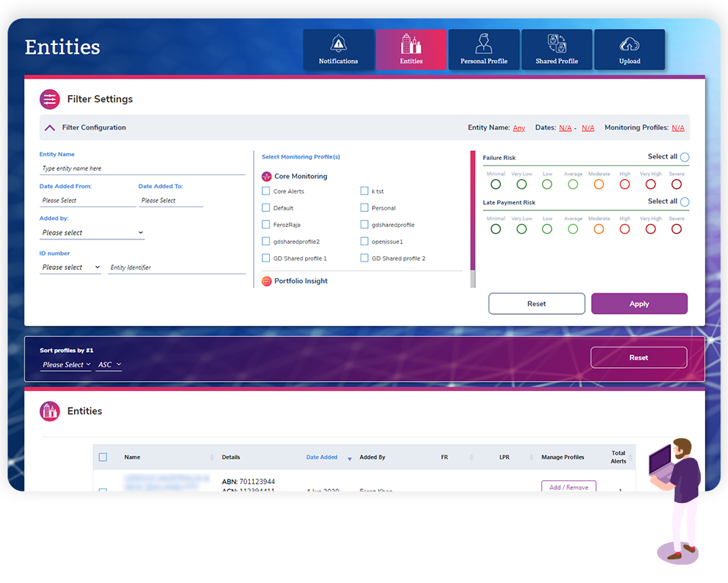The height and width of the screenshot is (583, 728).
Task: Click the Add / Remove profiles button
Action: 569,486
